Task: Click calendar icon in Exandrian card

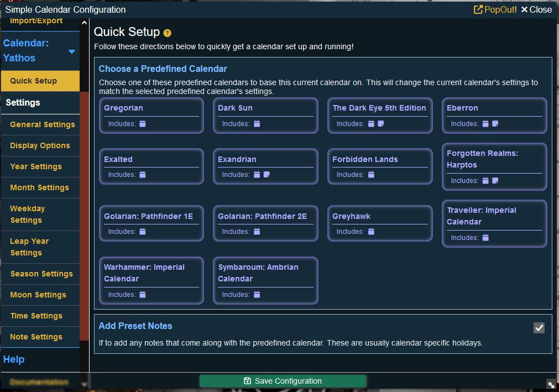Action: tap(257, 175)
